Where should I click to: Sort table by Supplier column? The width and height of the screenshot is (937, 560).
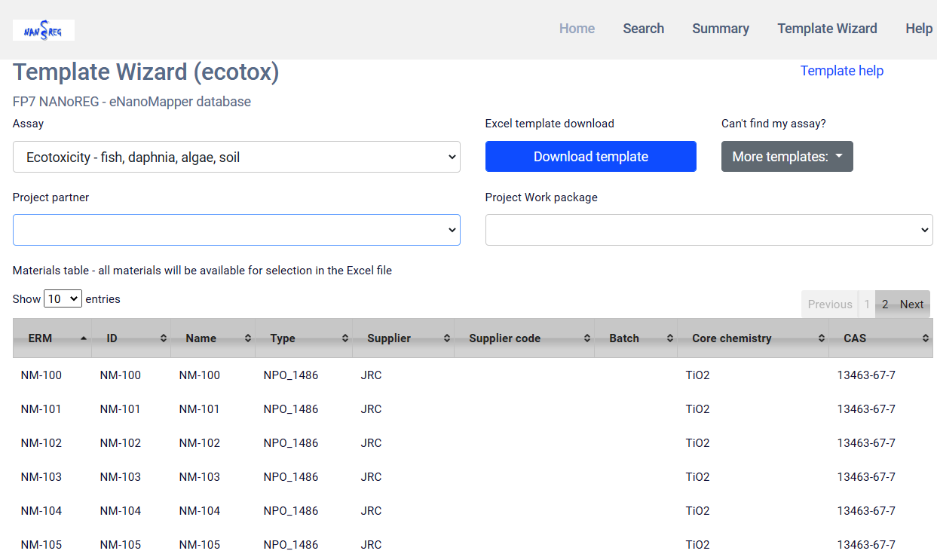click(x=403, y=338)
